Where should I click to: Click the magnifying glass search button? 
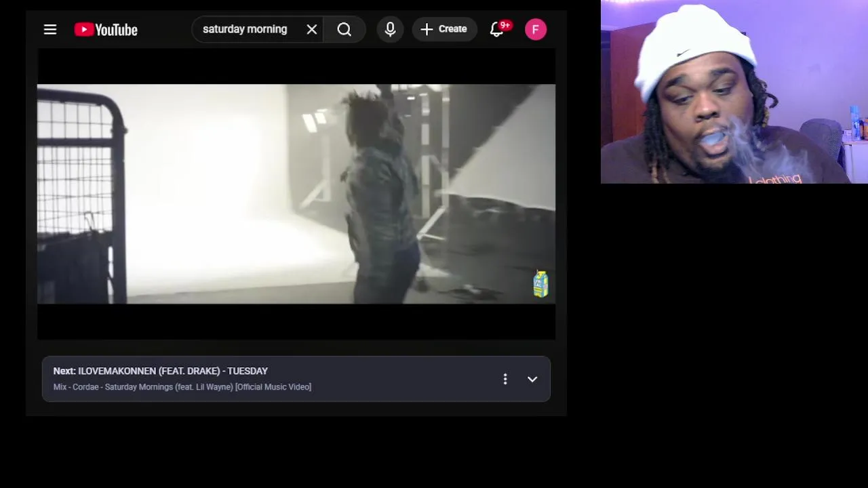coord(344,30)
